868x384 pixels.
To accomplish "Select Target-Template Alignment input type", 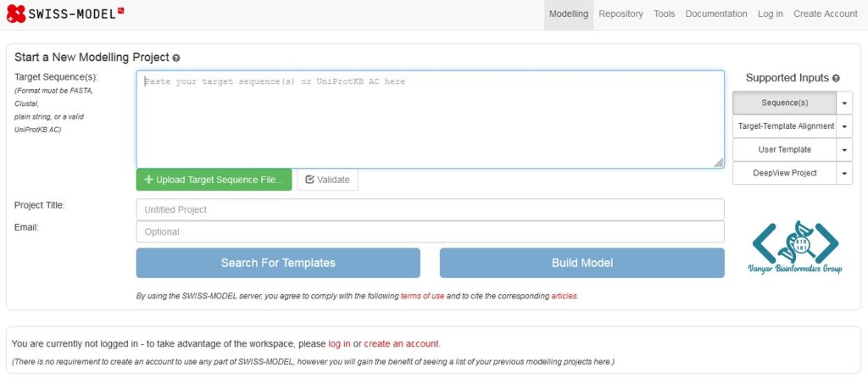I will click(784, 126).
